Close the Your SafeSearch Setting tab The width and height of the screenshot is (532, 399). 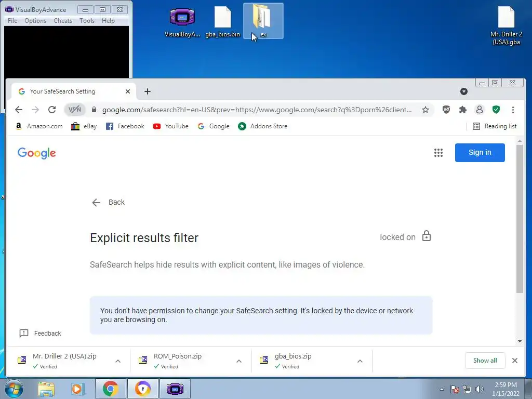coord(128,91)
